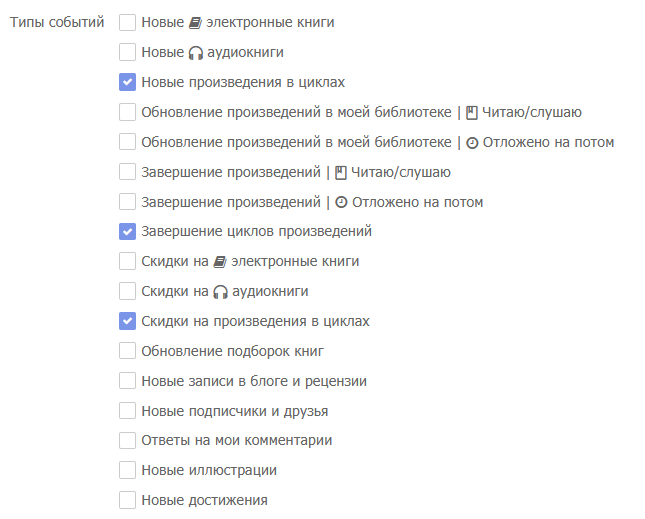
Task: Check 'Новые подписчики и друзья' box
Action: [127, 411]
